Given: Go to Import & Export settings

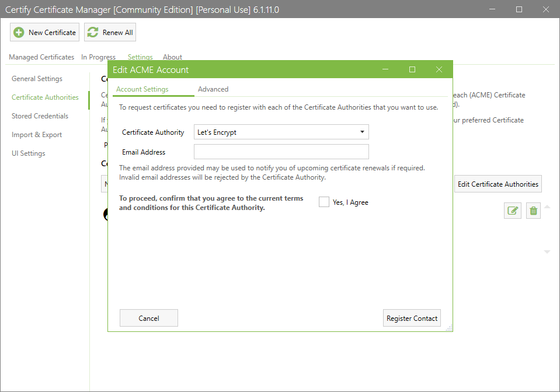Looking at the screenshot, I should point(36,135).
